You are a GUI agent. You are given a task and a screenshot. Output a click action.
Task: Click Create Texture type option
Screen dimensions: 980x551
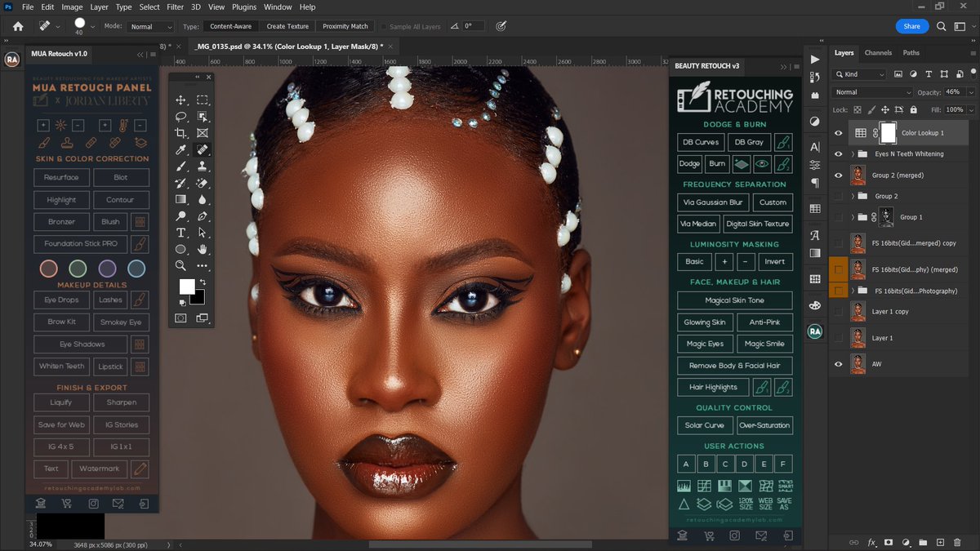[x=287, y=26]
